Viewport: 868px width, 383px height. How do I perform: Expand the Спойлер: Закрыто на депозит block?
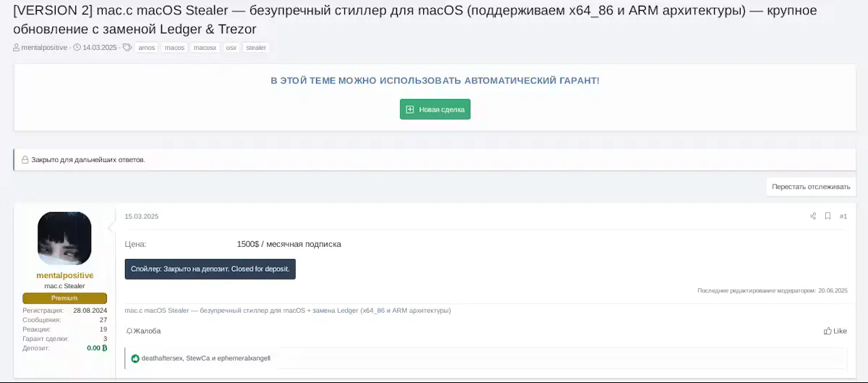210,269
